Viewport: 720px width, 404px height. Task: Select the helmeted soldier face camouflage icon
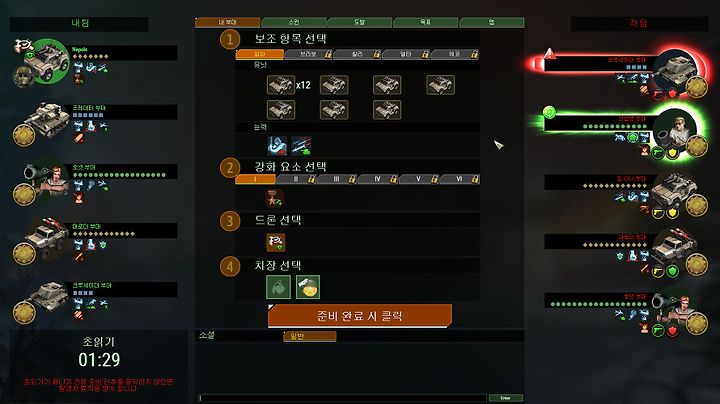pos(308,287)
